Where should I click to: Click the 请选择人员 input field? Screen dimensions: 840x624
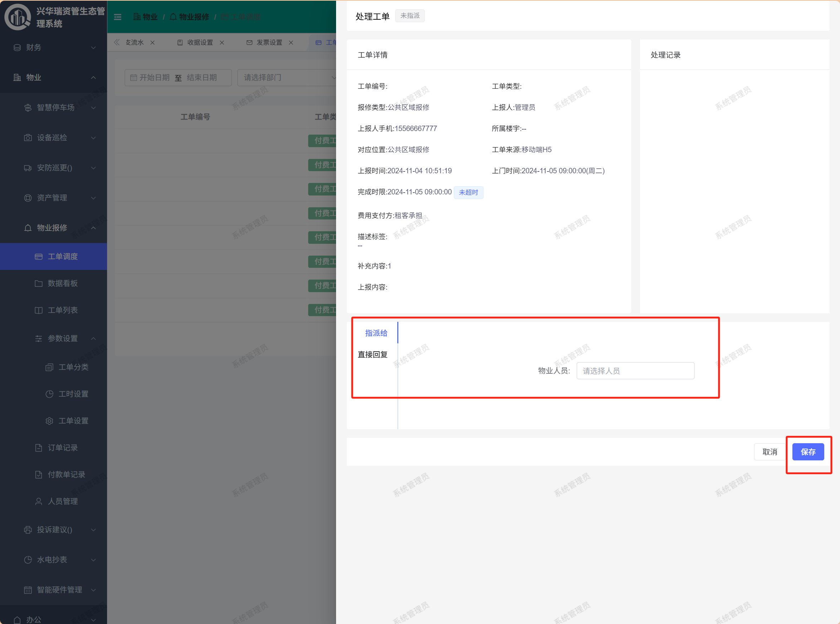tap(635, 371)
